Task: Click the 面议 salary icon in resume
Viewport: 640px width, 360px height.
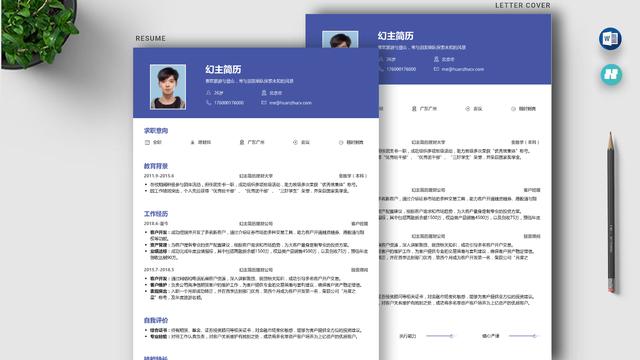Action: (x=295, y=142)
